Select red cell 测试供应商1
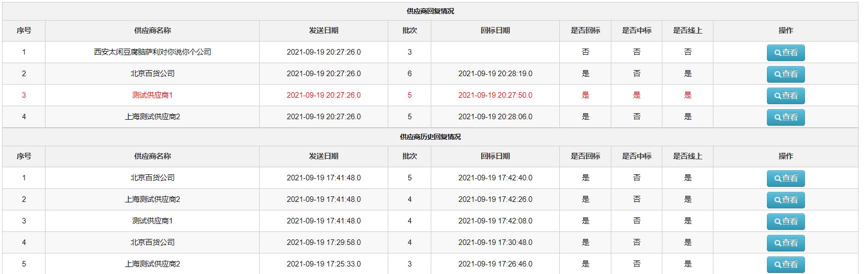 pyautogui.click(x=152, y=95)
